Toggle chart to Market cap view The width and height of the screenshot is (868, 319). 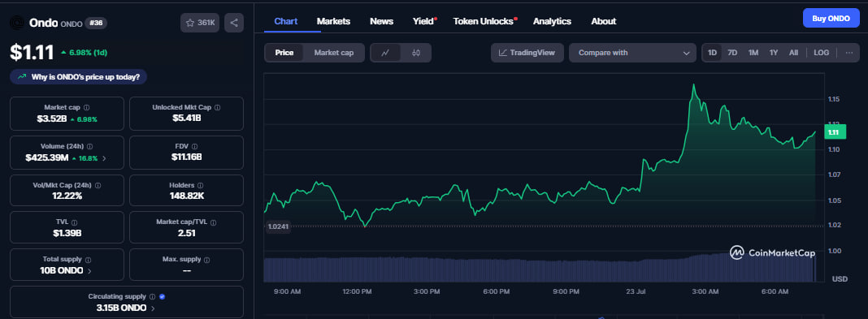pyautogui.click(x=334, y=53)
